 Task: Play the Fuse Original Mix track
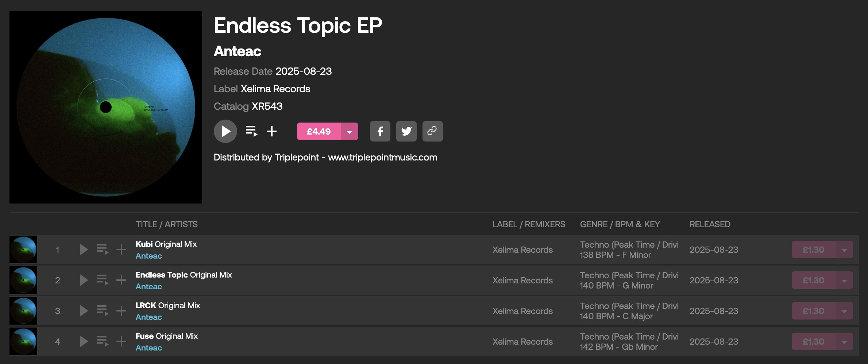click(84, 341)
